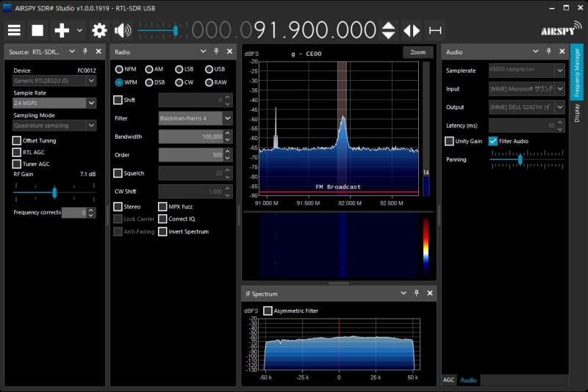
Task: Pin the Audio panel
Action: click(x=548, y=51)
